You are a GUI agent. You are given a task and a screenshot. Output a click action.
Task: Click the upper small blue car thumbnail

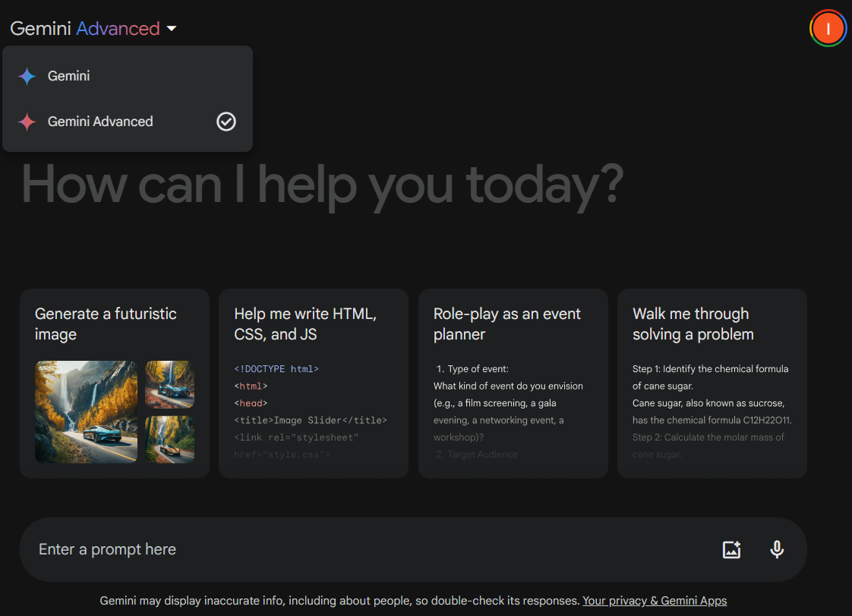[169, 384]
